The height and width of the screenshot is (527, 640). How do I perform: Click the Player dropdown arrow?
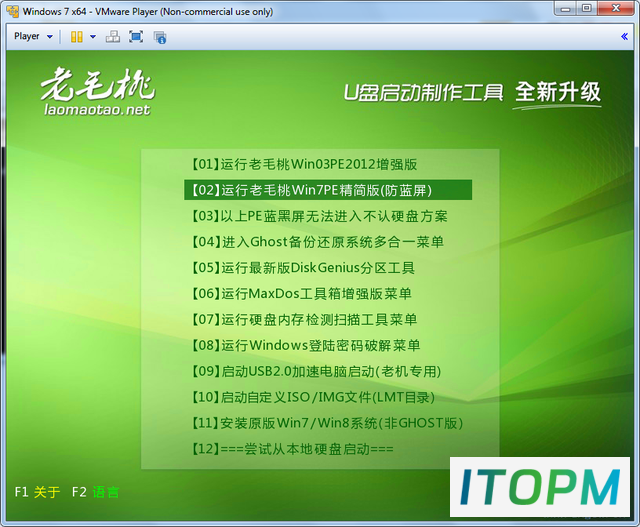(x=50, y=37)
